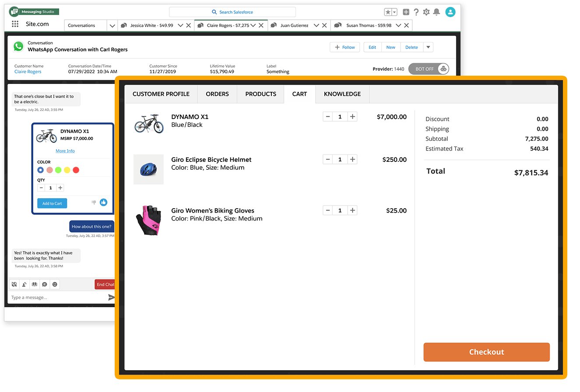This screenshot has height=392, width=580.
Task: Click the global add plus icon
Action: coord(406,12)
